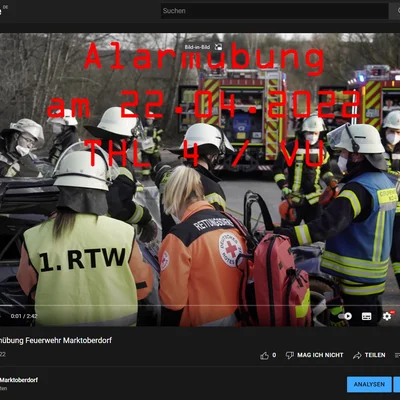
Task: Click the video frame to pause playback
Action: pyautogui.click(x=200, y=180)
